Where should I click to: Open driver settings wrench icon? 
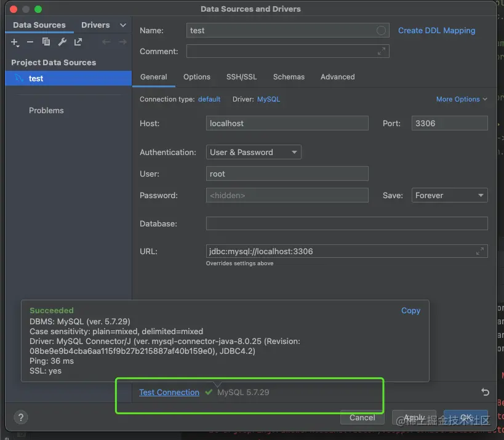(62, 42)
